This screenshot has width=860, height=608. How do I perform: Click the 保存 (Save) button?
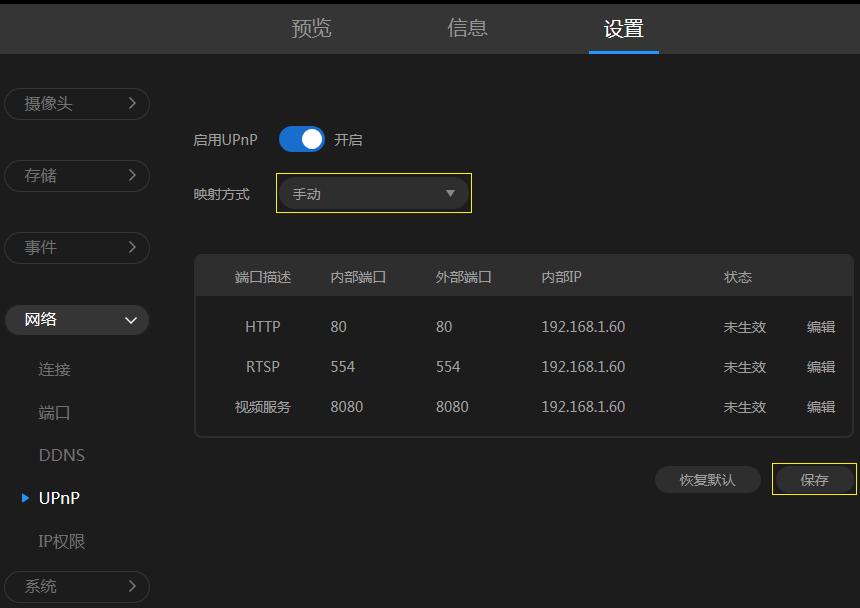(813, 479)
